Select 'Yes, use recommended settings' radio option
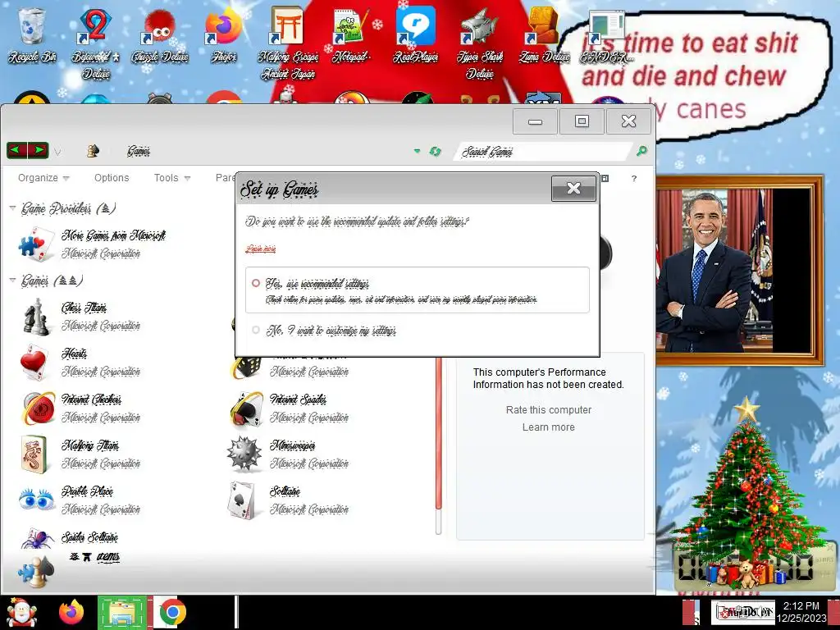This screenshot has width=840, height=630. tap(256, 283)
